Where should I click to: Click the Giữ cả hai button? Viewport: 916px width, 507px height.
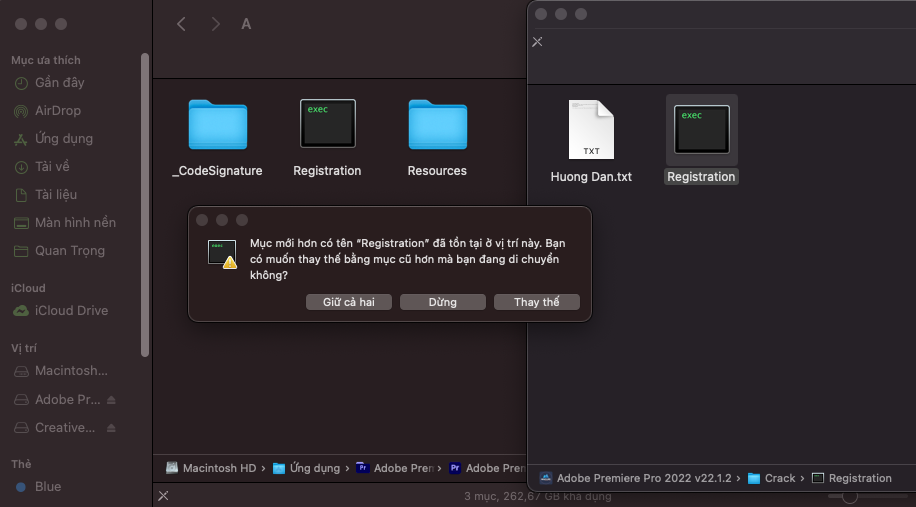(x=349, y=302)
